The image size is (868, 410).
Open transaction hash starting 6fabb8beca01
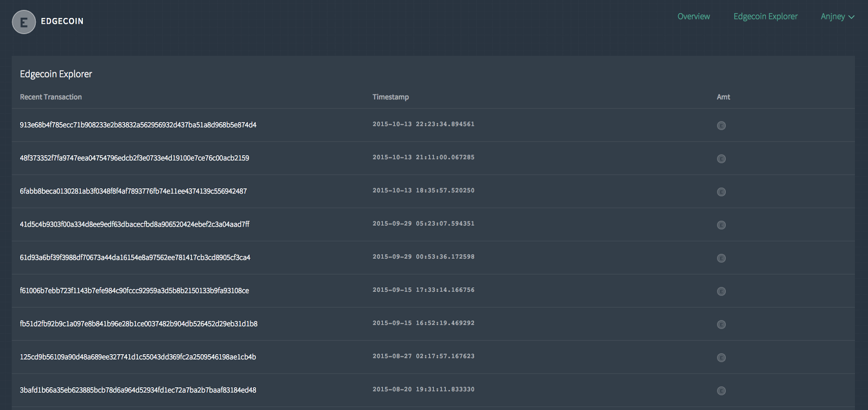point(133,191)
